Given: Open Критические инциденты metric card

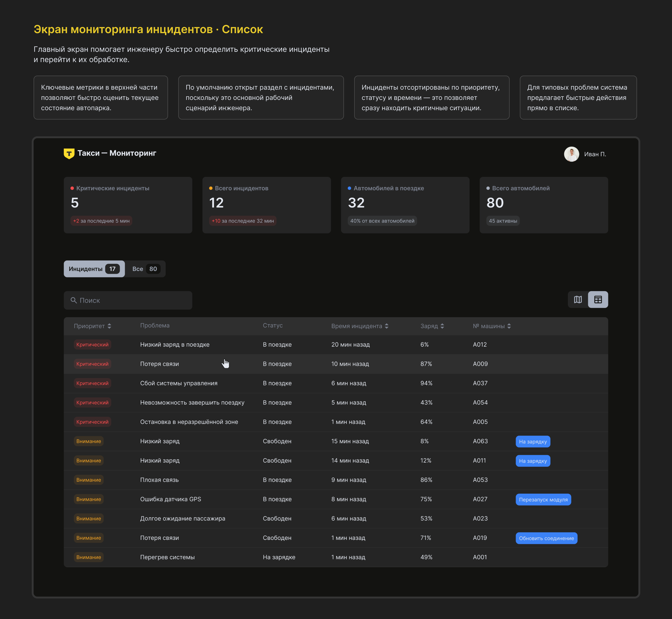Looking at the screenshot, I should pyautogui.click(x=128, y=205).
